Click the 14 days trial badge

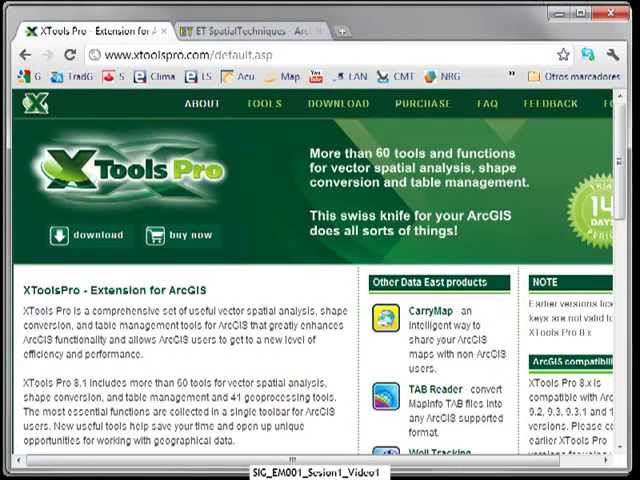tap(591, 211)
